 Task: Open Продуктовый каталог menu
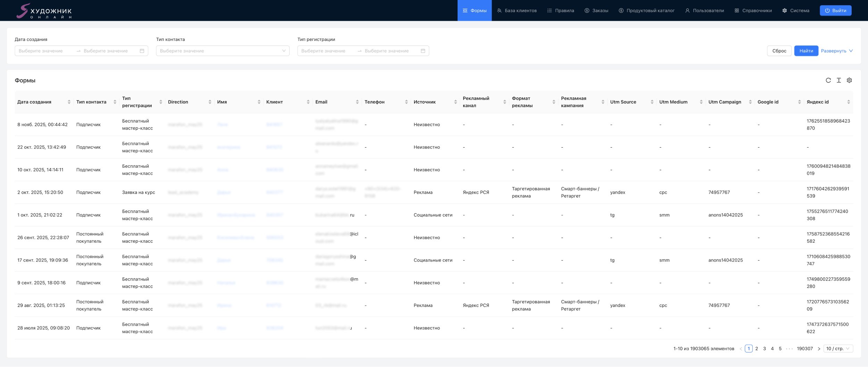tap(646, 11)
